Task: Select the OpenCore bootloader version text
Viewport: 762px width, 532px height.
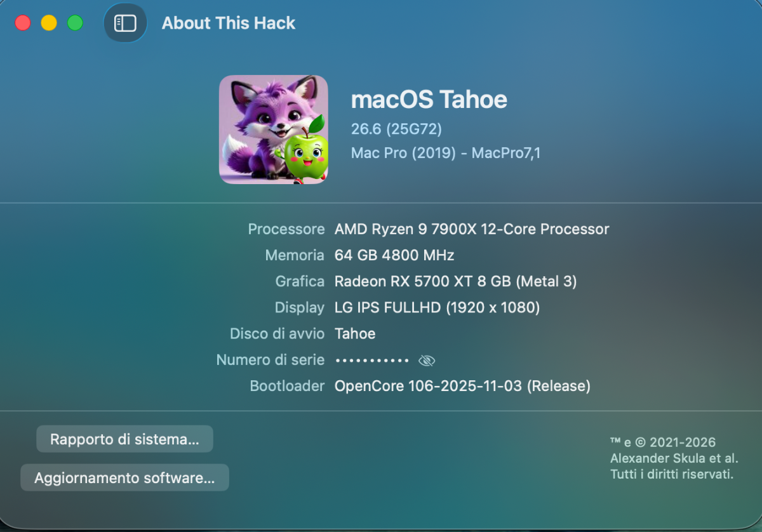Action: (x=462, y=386)
